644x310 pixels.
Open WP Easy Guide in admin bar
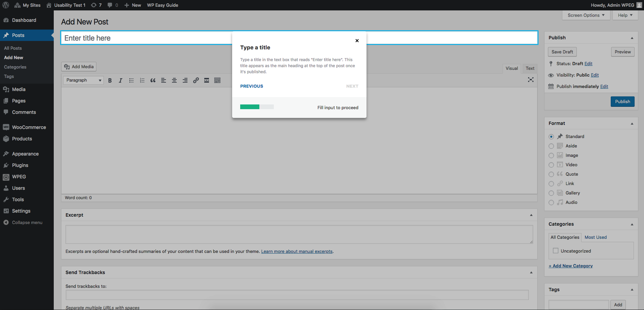[x=163, y=5]
